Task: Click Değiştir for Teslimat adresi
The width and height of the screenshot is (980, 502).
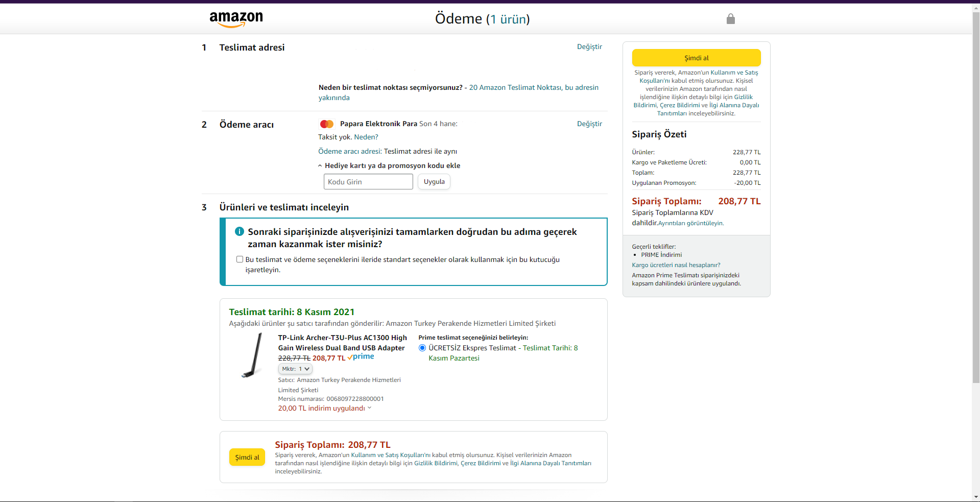Action: click(x=589, y=47)
